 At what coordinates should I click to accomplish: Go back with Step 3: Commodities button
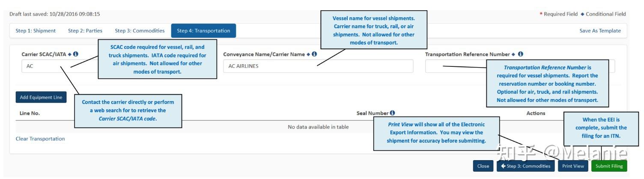click(x=525, y=166)
